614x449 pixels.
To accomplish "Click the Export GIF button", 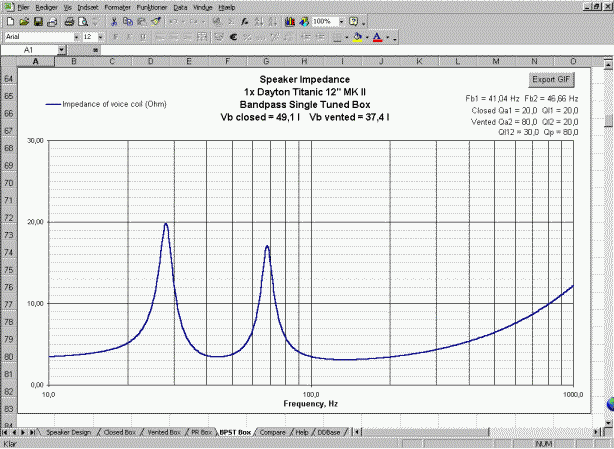I will [x=551, y=79].
